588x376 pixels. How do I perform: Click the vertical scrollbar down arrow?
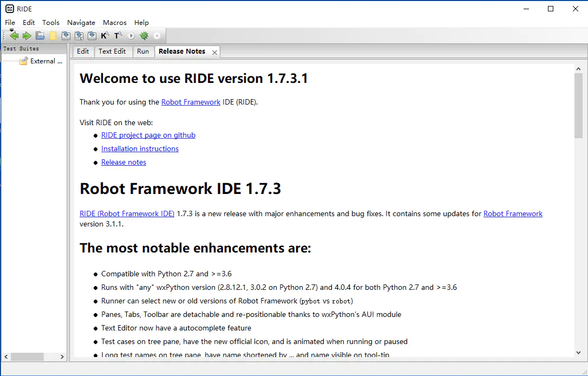(578, 352)
